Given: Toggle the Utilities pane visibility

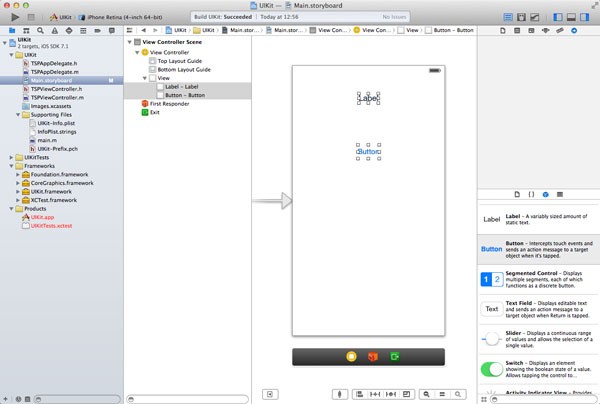Looking at the screenshot, I should [x=585, y=17].
